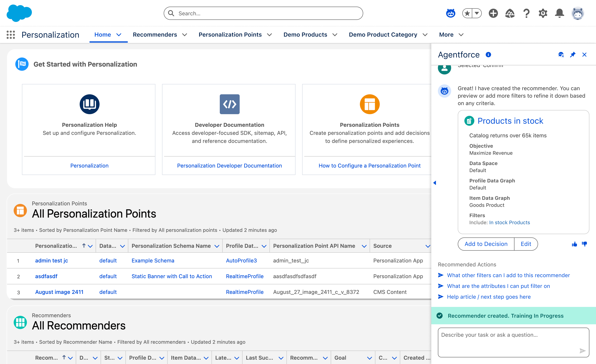Image resolution: width=596 pixels, height=364 pixels.
Task: Open the Example Schema link
Action: 153,261
